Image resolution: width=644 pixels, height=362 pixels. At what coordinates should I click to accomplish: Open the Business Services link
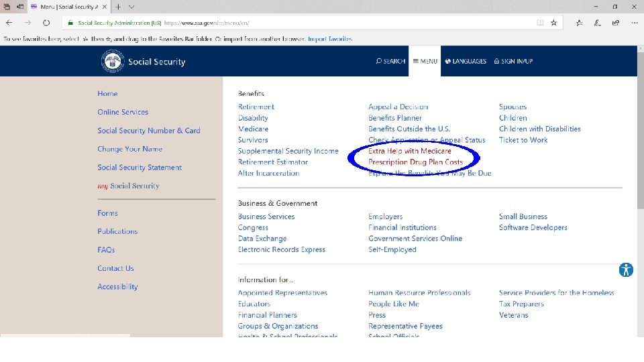[x=266, y=217]
